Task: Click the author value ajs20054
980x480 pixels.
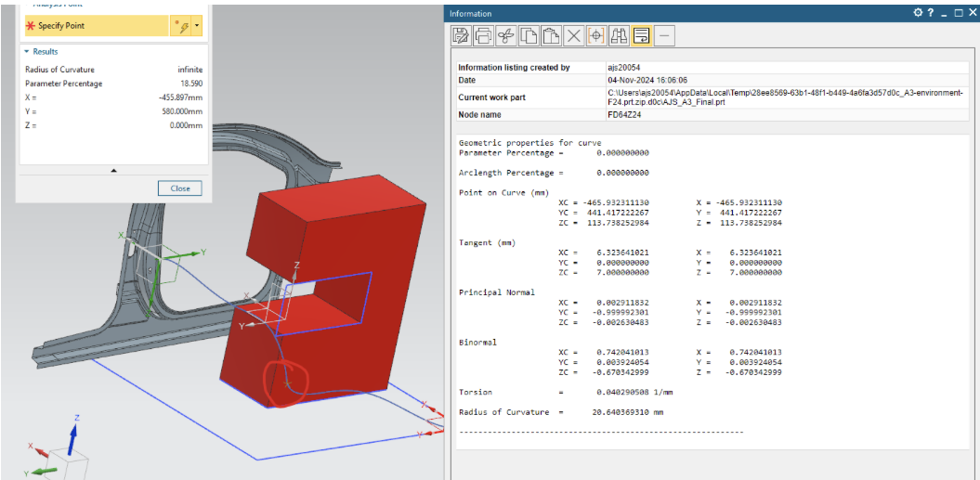Action: [623, 68]
